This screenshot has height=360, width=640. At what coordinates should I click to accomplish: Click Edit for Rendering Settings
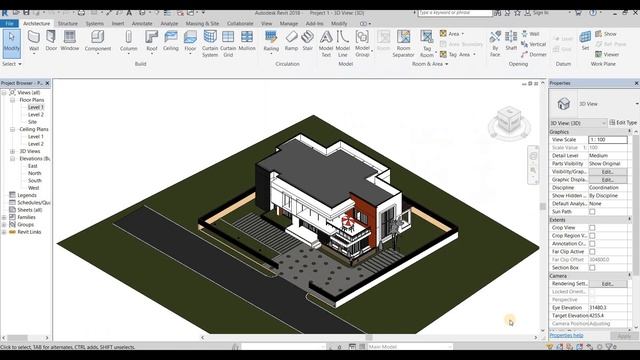607,284
